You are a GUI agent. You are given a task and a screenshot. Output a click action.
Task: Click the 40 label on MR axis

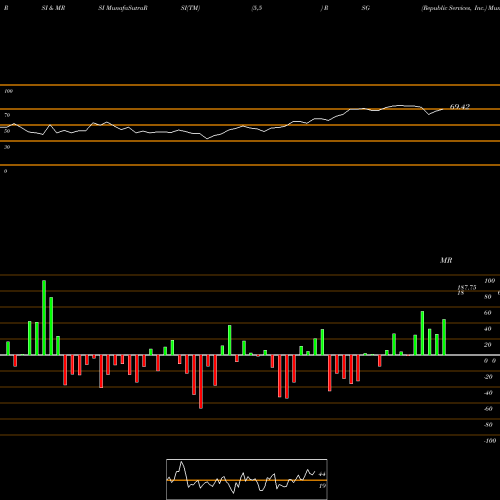point(488,329)
